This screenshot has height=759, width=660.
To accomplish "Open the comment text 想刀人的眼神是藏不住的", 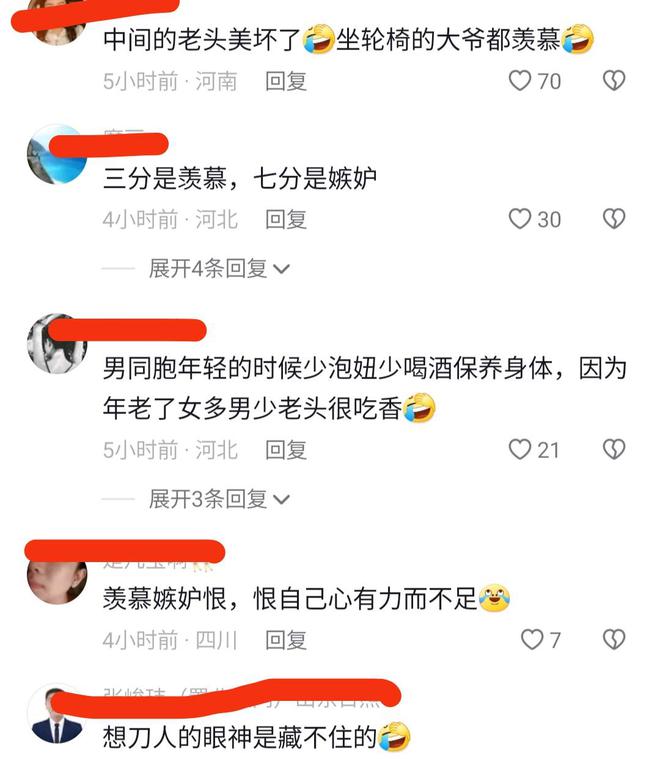I will (x=240, y=737).
